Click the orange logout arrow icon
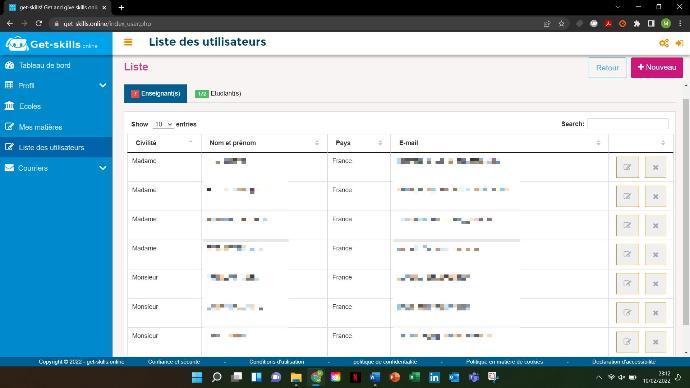Screen dimensions: 690x388 [x=679, y=43]
